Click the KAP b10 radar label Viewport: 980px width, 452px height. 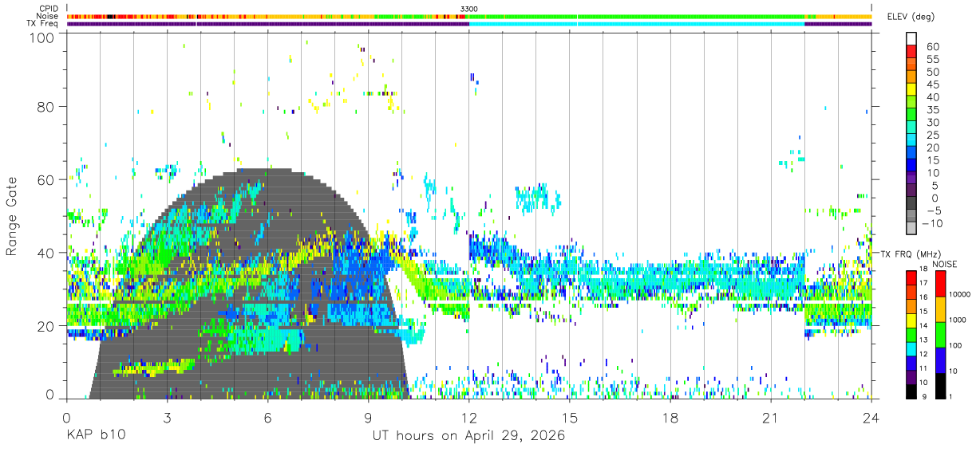pos(95,436)
